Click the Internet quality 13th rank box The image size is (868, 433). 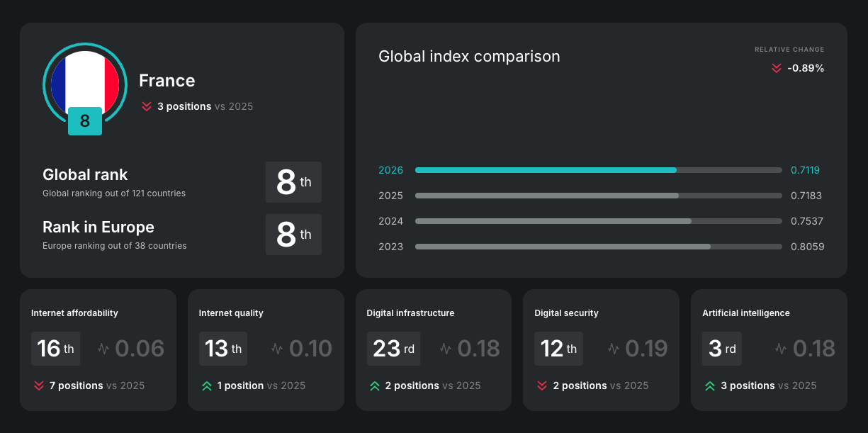(x=223, y=349)
